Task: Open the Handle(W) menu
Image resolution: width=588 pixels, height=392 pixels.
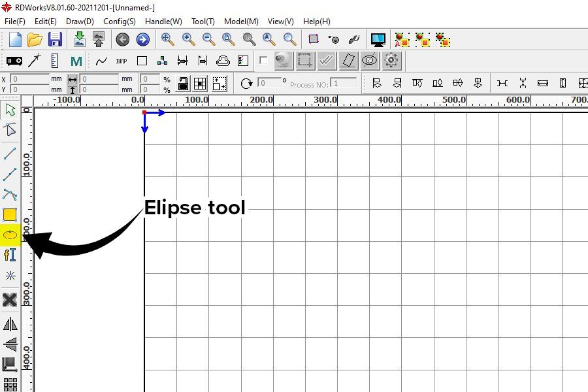Action: 163,21
